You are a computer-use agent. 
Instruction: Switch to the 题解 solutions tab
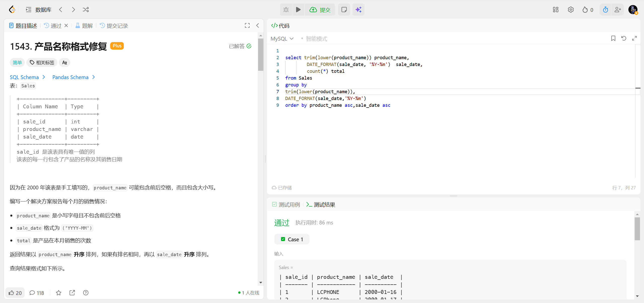[x=84, y=26]
